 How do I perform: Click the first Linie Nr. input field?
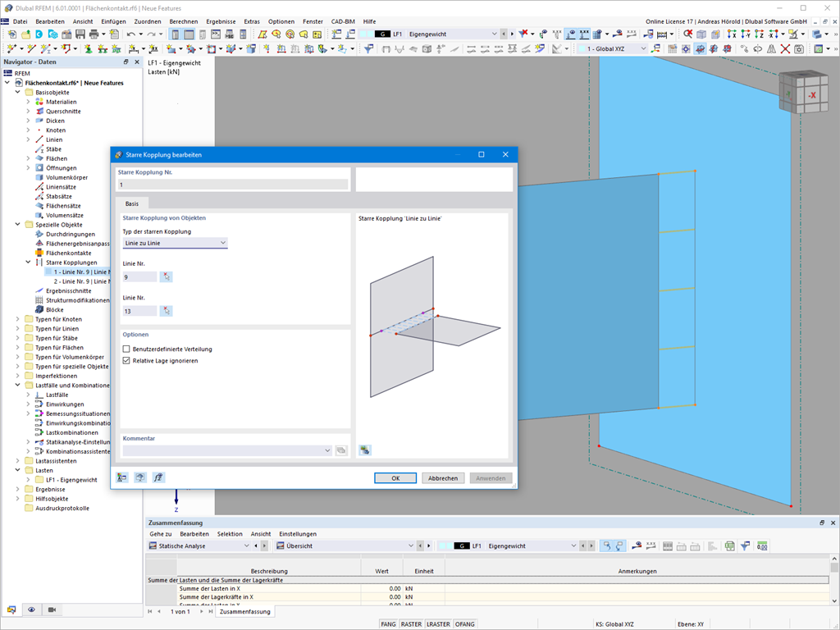[139, 277]
